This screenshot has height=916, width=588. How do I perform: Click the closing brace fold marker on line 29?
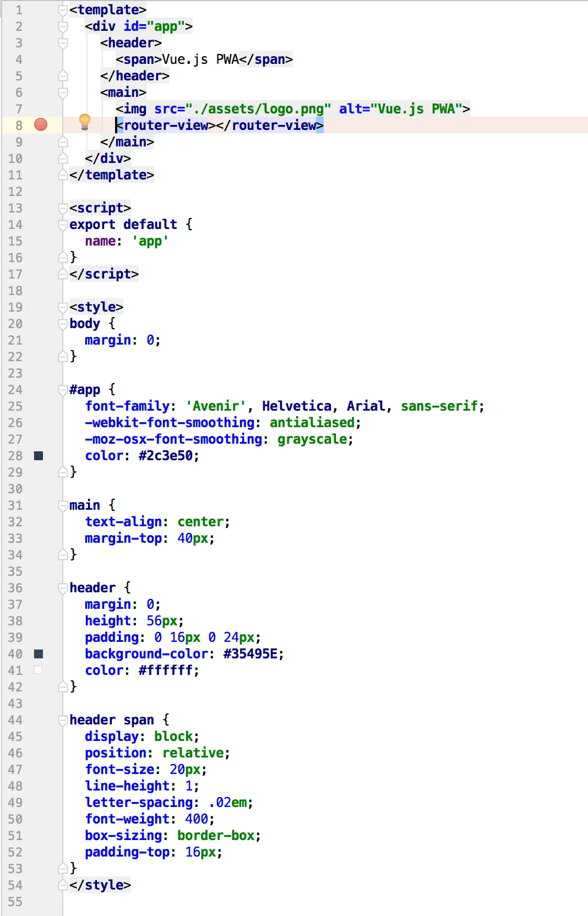(x=63, y=472)
